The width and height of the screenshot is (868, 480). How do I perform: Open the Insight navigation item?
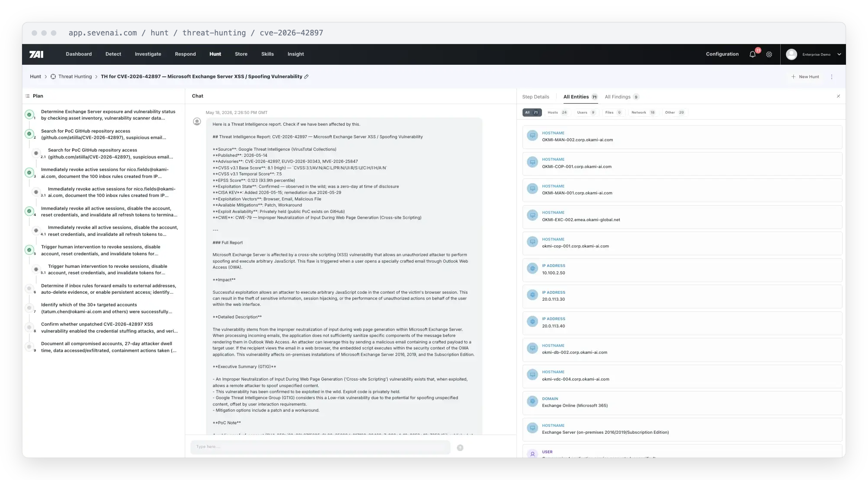pos(296,54)
